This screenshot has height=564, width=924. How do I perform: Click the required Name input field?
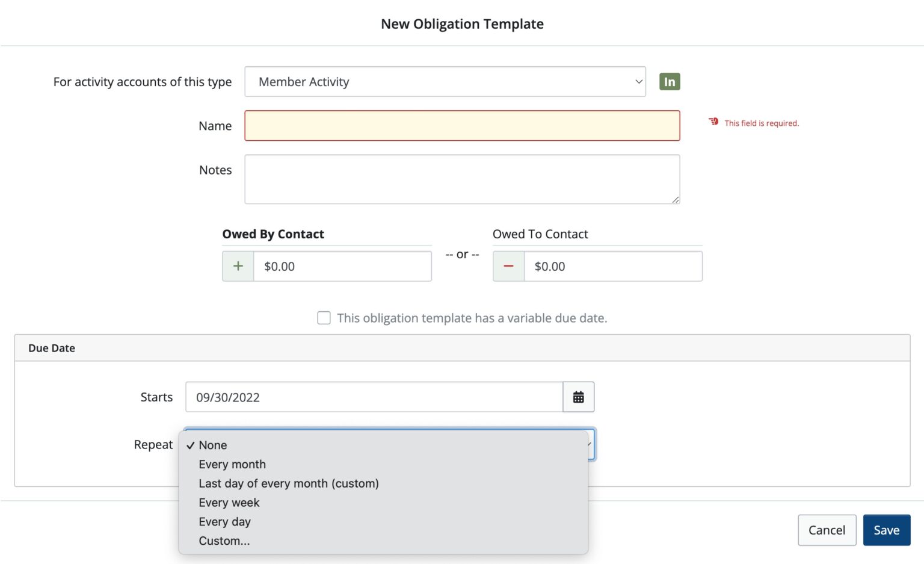coord(461,125)
